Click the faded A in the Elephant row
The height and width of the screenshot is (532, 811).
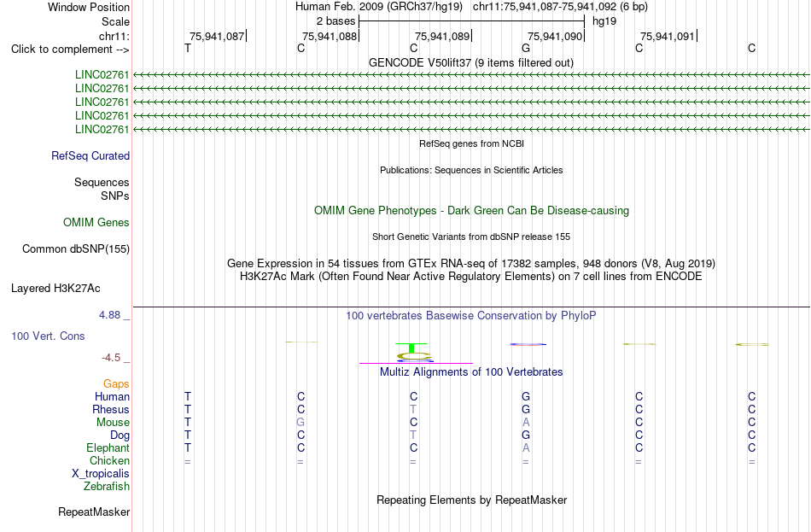(526, 448)
